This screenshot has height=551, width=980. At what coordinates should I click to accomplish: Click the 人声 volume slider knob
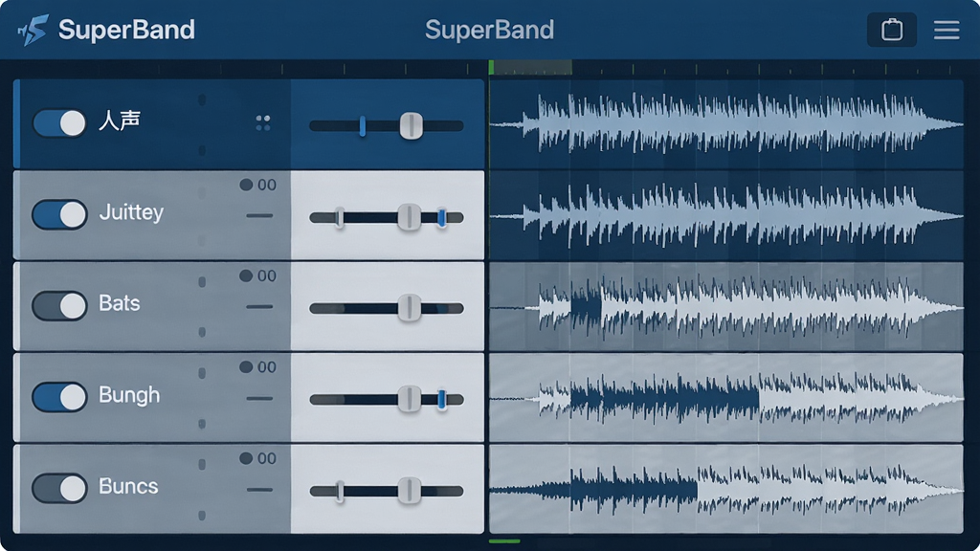tap(412, 125)
